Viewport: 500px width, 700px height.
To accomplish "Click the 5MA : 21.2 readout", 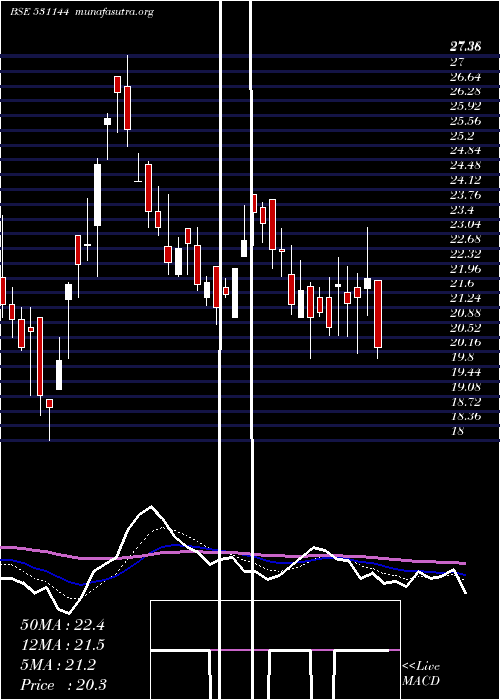I will 58,665.
